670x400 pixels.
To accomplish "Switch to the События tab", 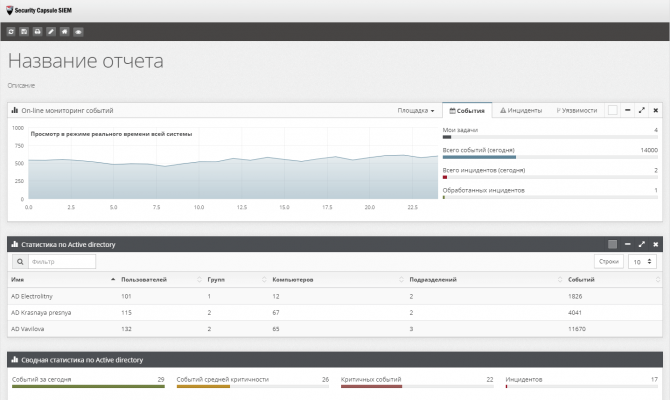I will point(467,111).
